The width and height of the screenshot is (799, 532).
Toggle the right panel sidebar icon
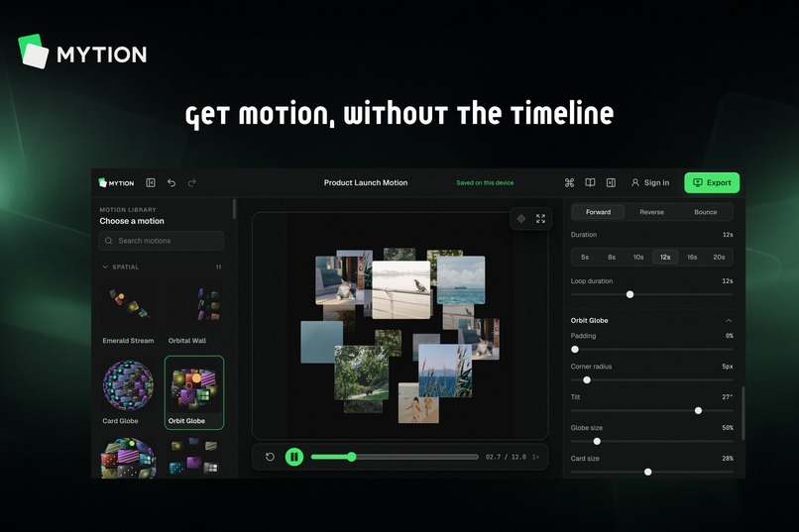coord(611,182)
